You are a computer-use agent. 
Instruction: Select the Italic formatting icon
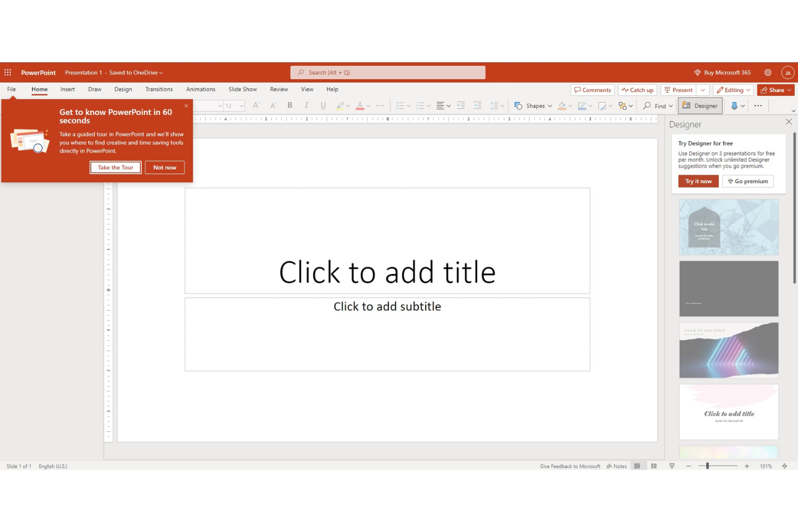tap(306, 106)
